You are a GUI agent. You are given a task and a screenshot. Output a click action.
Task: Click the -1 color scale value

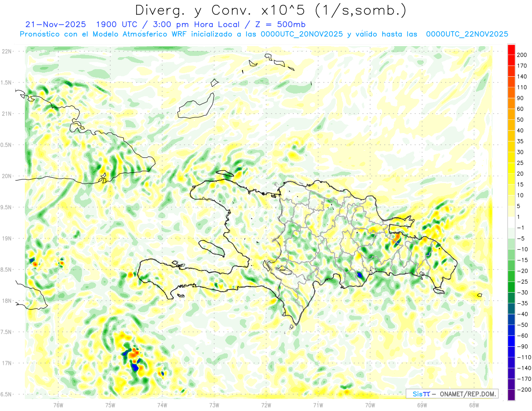[x=520, y=227]
